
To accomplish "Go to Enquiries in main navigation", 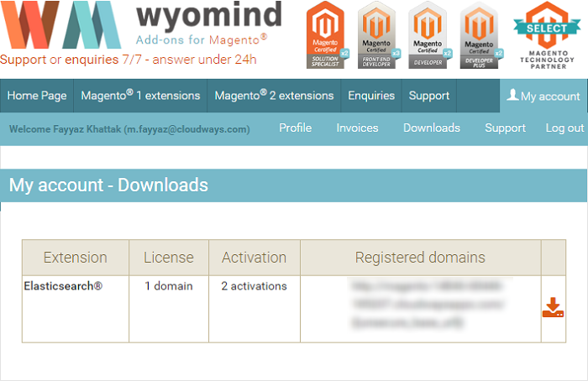I will tap(371, 96).
